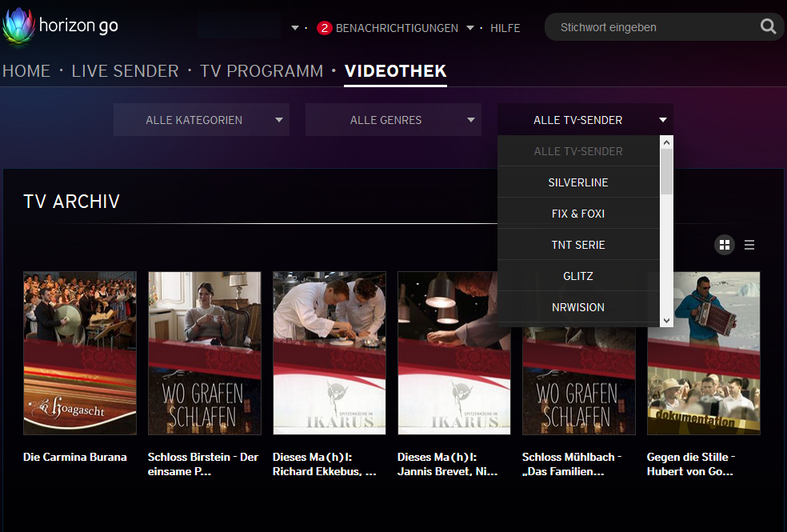Switch to list view
Viewport: 787px width, 532px height.
pos(749,245)
